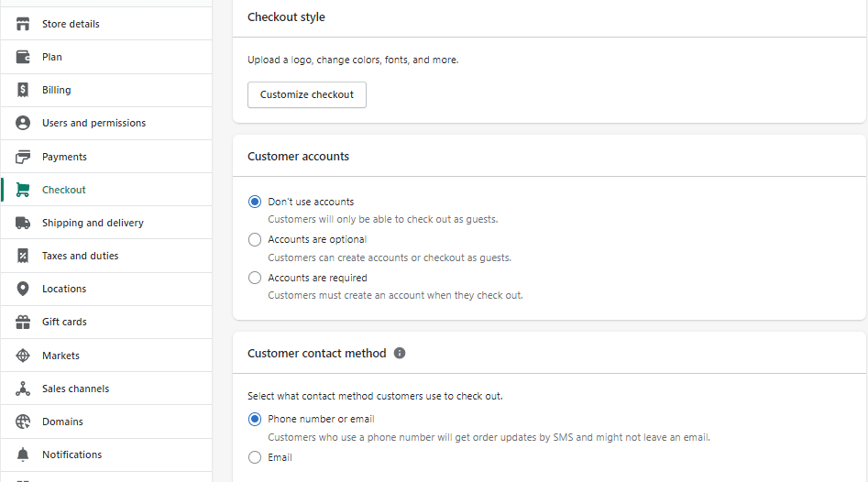Select Phone number or email radio button
Image resolution: width=868 pixels, height=482 pixels.
click(x=255, y=419)
